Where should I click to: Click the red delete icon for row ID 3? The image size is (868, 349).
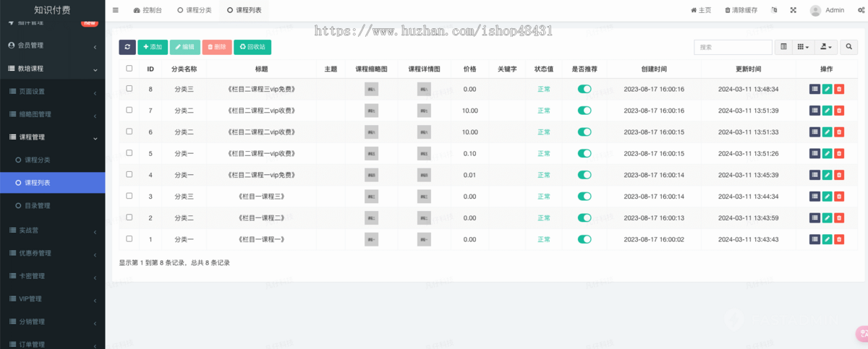(x=839, y=197)
